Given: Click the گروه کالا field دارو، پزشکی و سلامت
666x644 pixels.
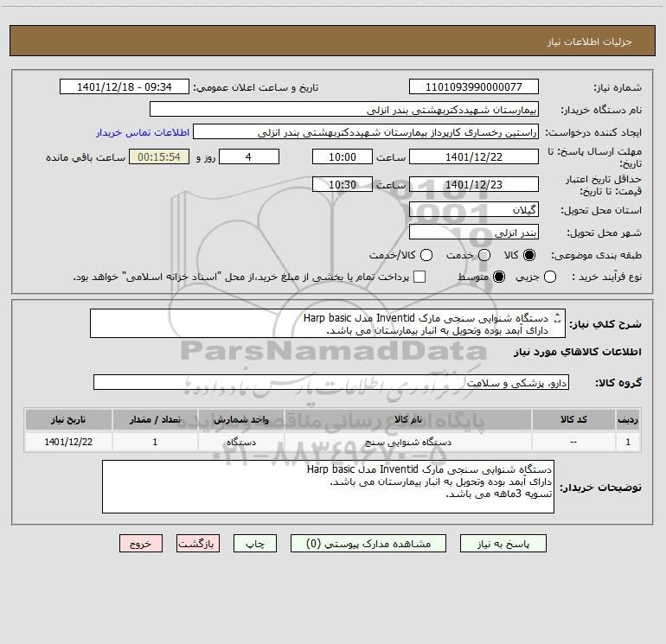Looking at the screenshot, I should (x=331, y=382).
